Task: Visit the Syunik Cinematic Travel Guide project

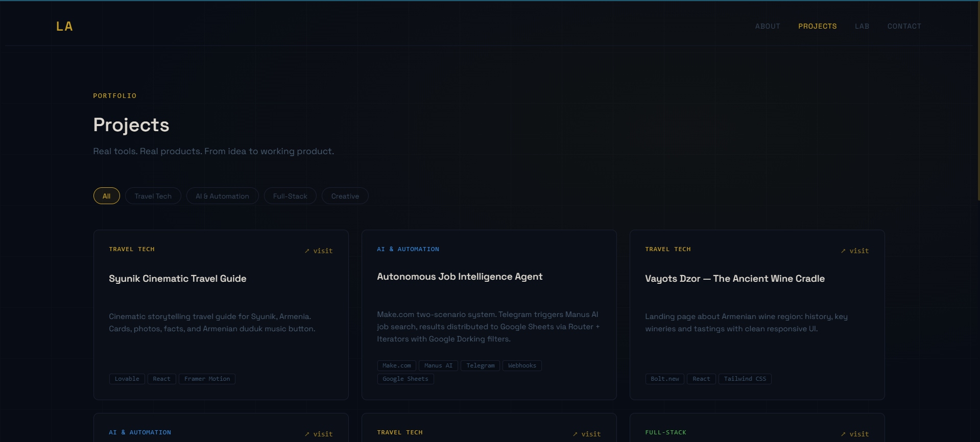Action: 319,251
